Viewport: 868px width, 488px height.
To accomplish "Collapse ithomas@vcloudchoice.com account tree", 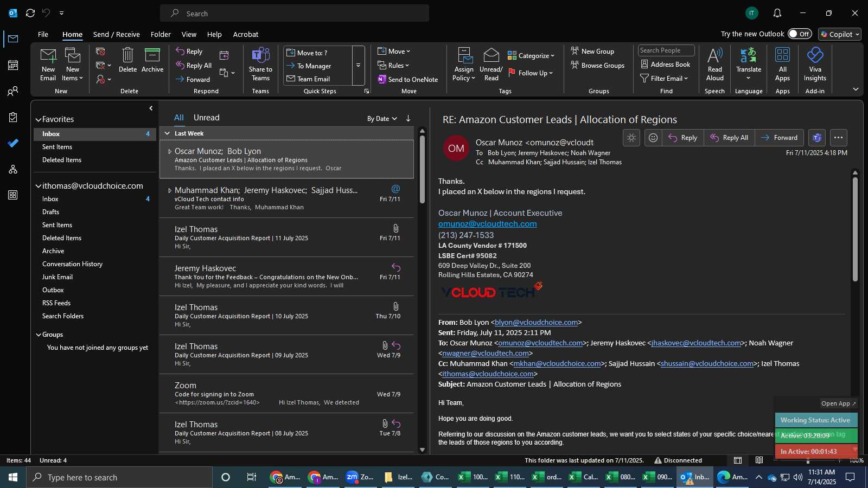I will point(39,186).
